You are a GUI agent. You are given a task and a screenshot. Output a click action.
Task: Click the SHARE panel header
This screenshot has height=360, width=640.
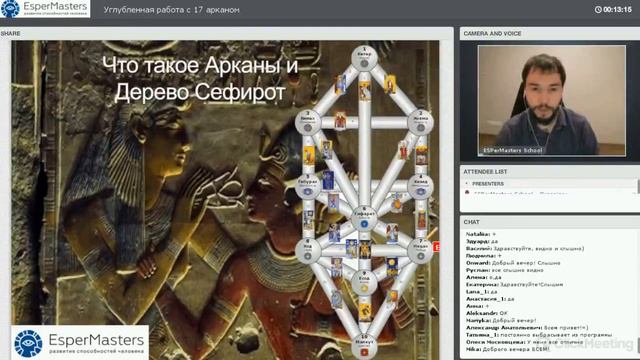[x=227, y=33]
